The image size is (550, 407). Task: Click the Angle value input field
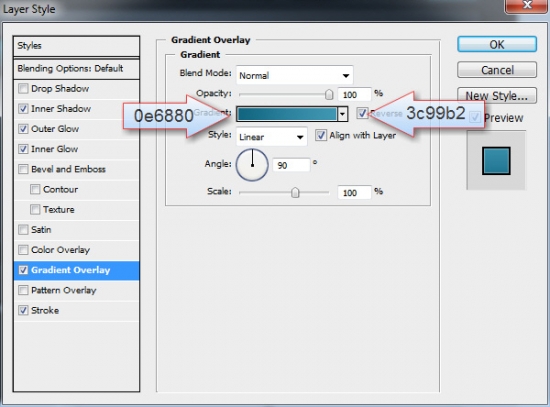(291, 165)
